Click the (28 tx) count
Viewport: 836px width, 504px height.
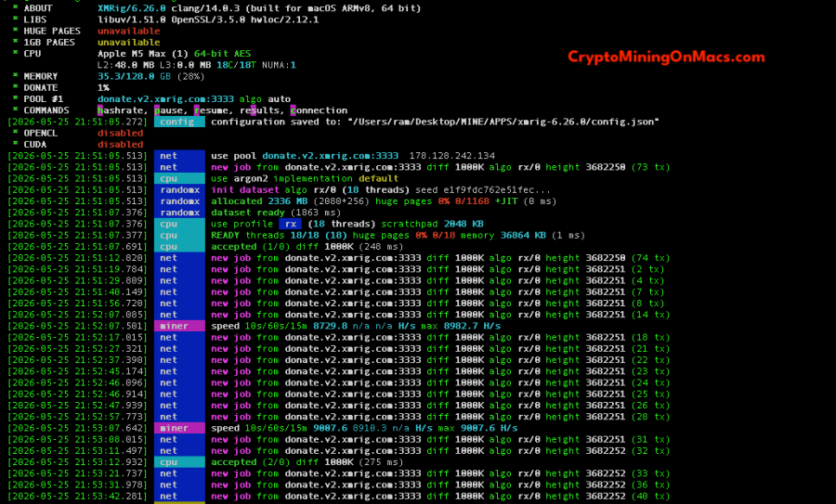point(651,417)
